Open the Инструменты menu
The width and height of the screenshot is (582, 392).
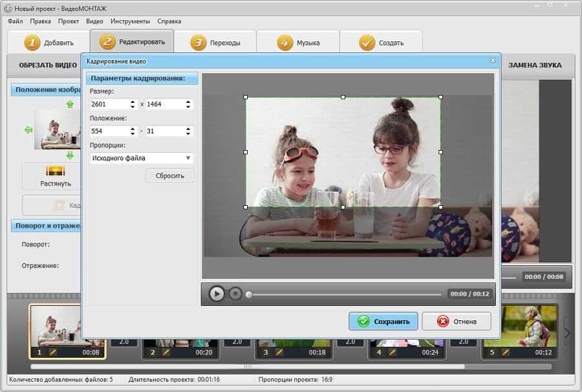coord(130,21)
